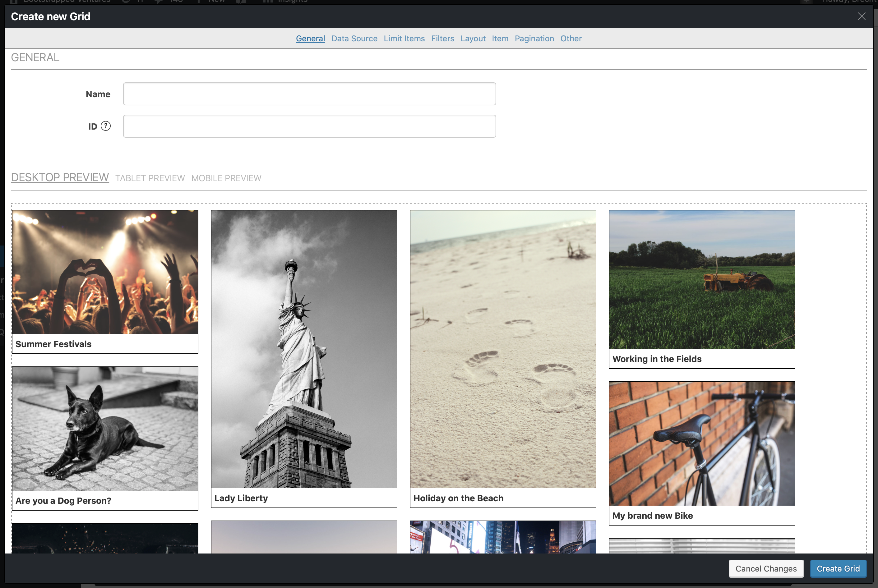Viewport: 878px width, 588px height.
Task: Click the Summer Festivals title text
Action: (x=53, y=344)
